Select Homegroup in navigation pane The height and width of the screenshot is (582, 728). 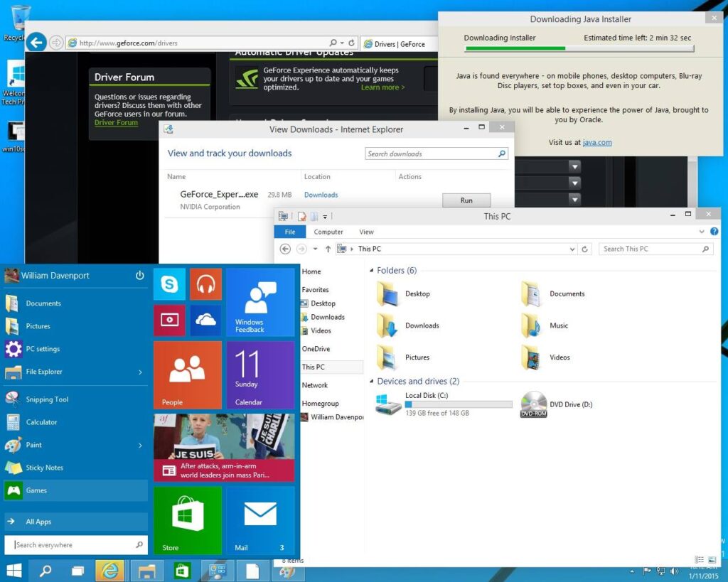(x=320, y=404)
